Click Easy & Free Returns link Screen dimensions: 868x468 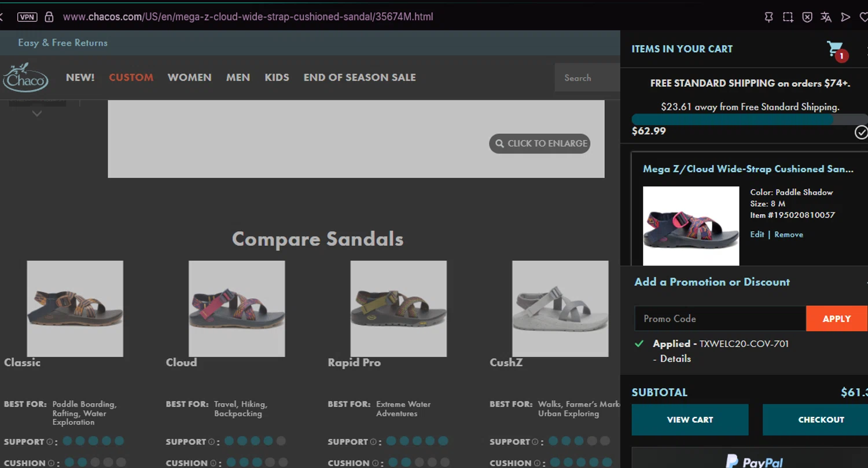[62, 43]
